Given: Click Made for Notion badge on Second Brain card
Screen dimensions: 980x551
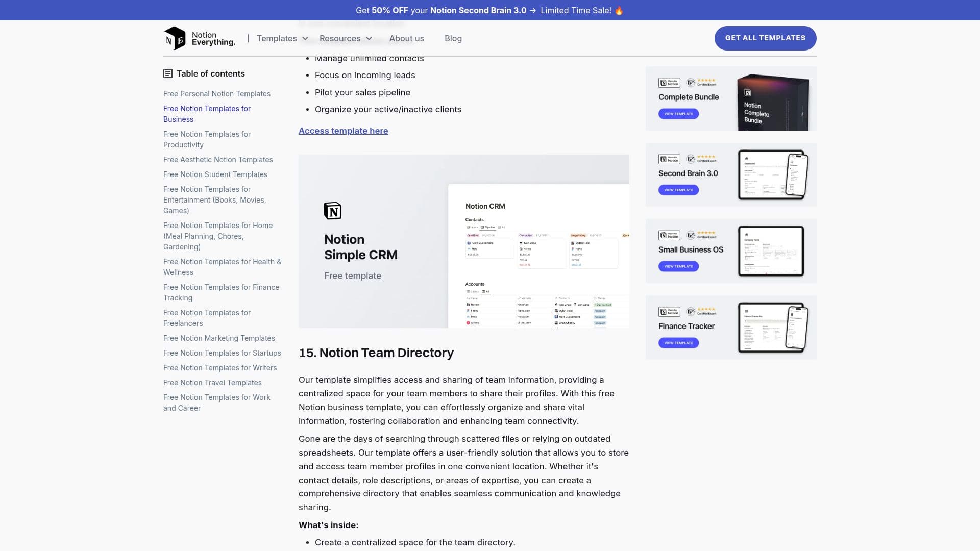Looking at the screenshot, I should click(x=669, y=159).
